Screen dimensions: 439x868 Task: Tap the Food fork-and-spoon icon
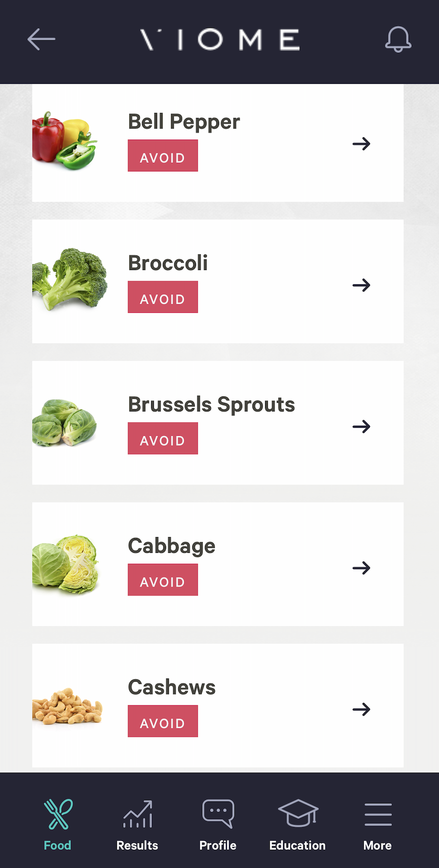pyautogui.click(x=58, y=814)
